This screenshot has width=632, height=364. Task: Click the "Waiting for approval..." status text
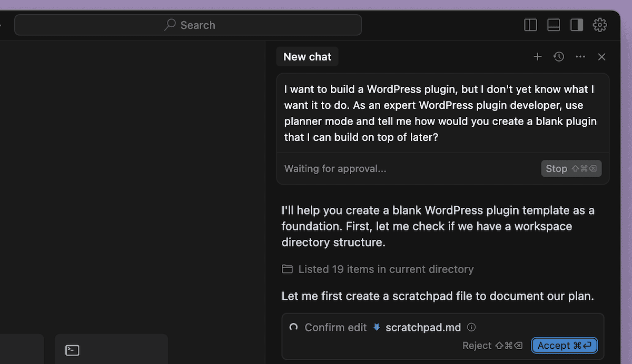click(335, 169)
